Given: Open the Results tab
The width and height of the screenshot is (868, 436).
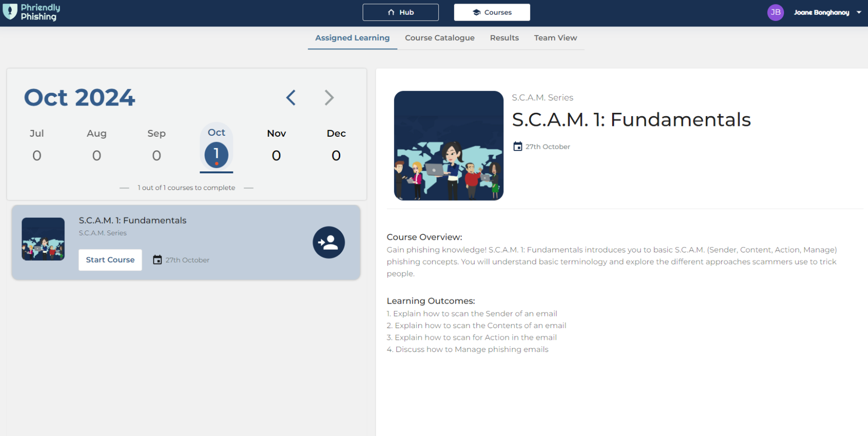Looking at the screenshot, I should [504, 38].
